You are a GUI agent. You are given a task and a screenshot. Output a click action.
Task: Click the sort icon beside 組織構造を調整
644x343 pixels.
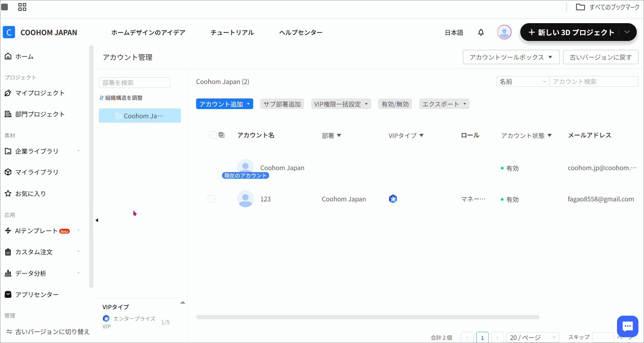click(x=101, y=98)
